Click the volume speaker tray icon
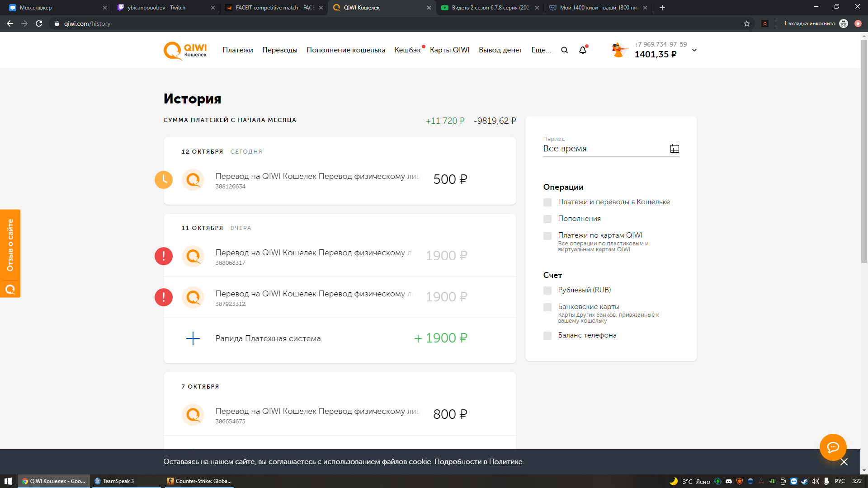The image size is (868, 488). pos(816,481)
